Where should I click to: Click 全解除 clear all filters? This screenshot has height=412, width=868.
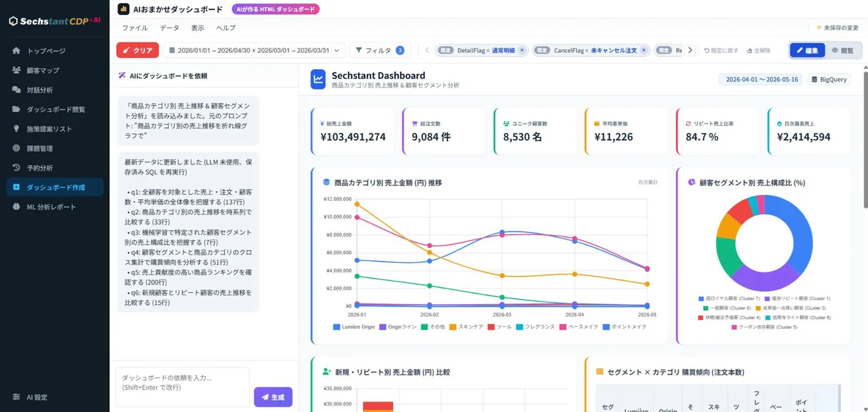point(758,50)
